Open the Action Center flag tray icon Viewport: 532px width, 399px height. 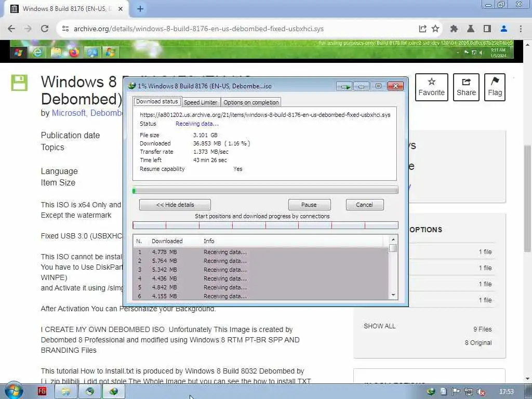tap(456, 392)
